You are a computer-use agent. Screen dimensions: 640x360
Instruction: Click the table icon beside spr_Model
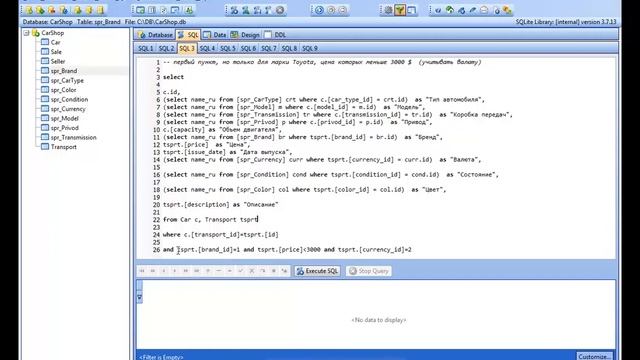click(x=45, y=118)
